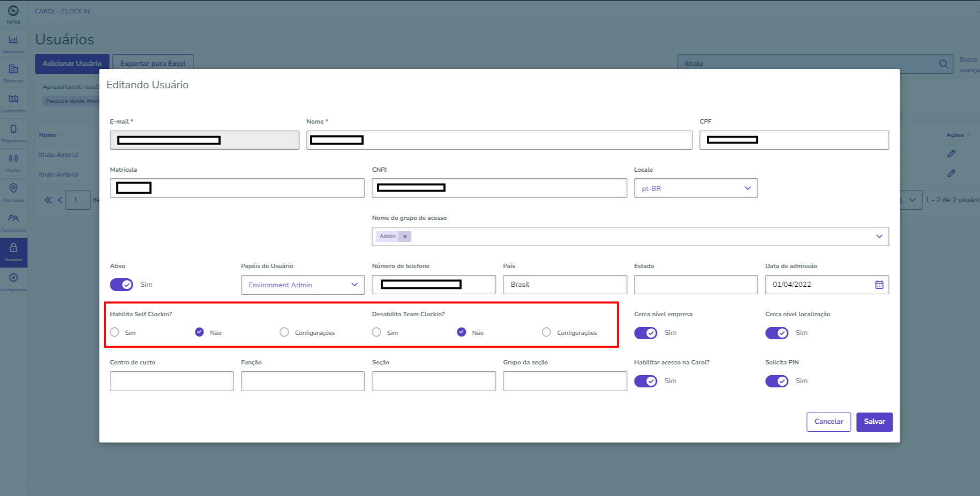Click the Adicionar Usuário button
980x496 pixels.
tap(72, 63)
